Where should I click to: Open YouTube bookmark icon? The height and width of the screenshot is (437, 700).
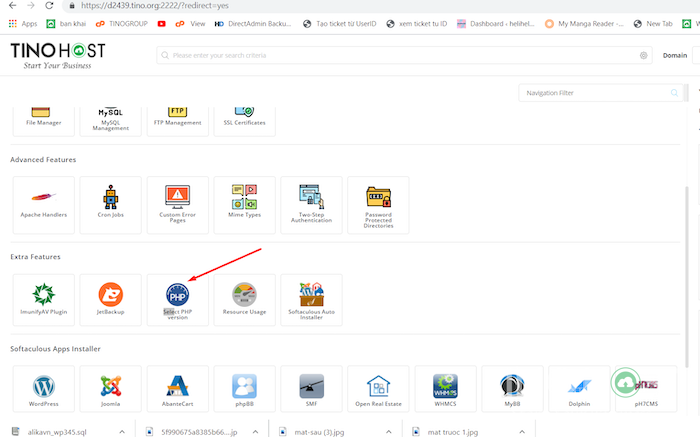(x=162, y=24)
